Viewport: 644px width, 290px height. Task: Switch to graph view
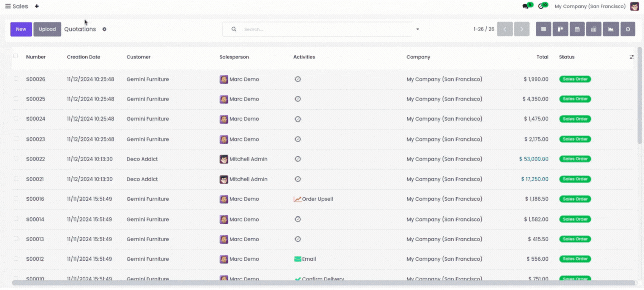(x=611, y=29)
